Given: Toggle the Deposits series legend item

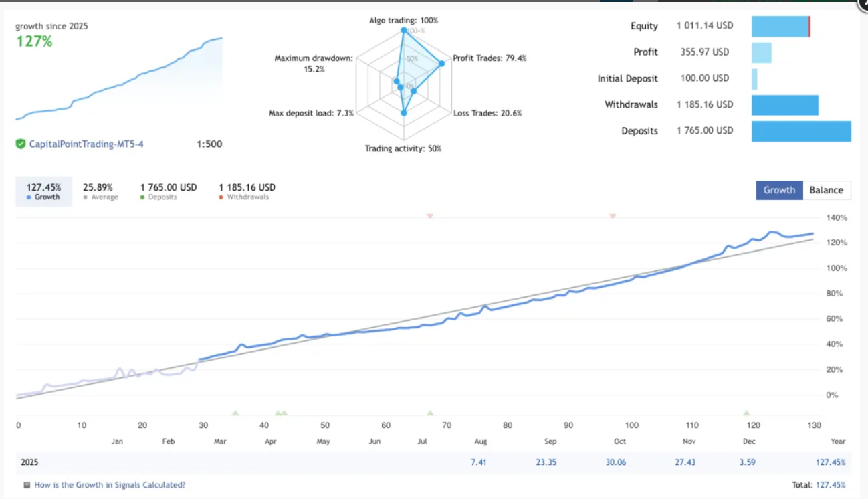Looking at the screenshot, I should click(169, 192).
